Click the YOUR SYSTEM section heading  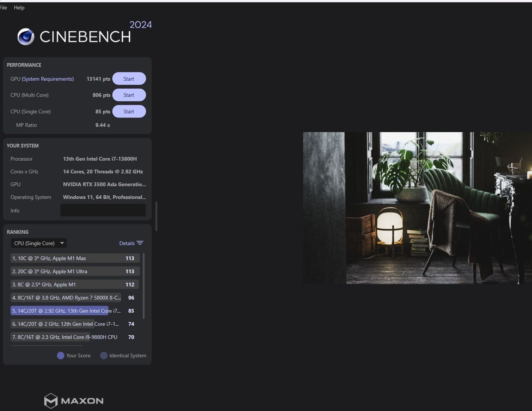pyautogui.click(x=23, y=146)
